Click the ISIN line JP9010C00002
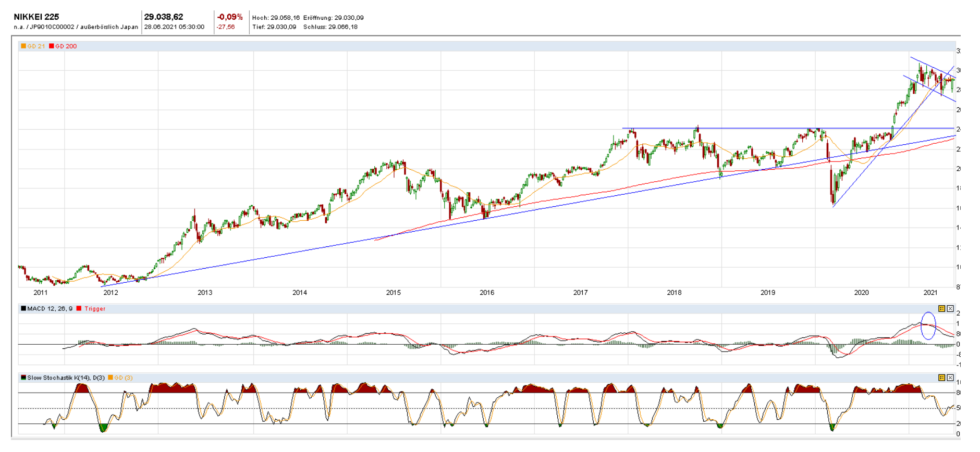 point(76,27)
